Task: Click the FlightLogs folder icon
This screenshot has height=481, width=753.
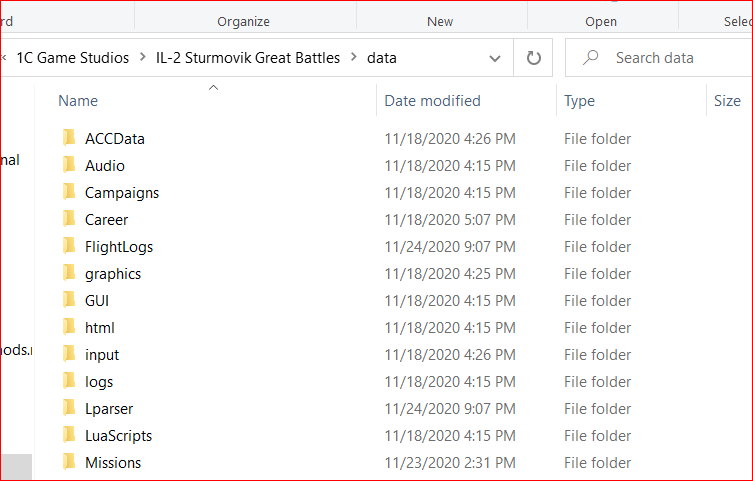Action: pyautogui.click(x=69, y=246)
